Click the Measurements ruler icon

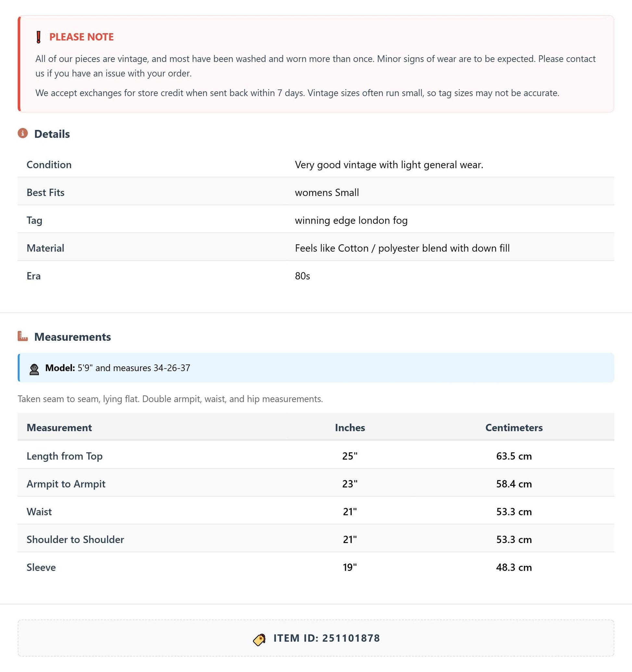(23, 336)
